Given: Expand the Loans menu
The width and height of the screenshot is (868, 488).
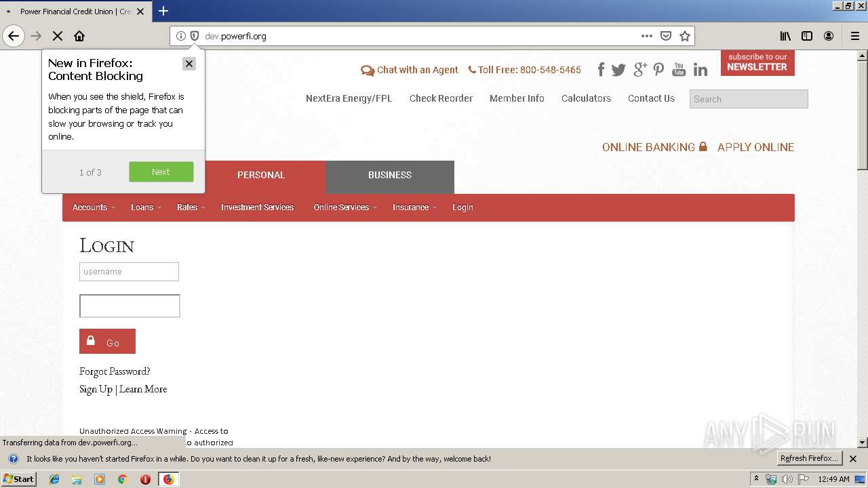Looking at the screenshot, I should 146,207.
